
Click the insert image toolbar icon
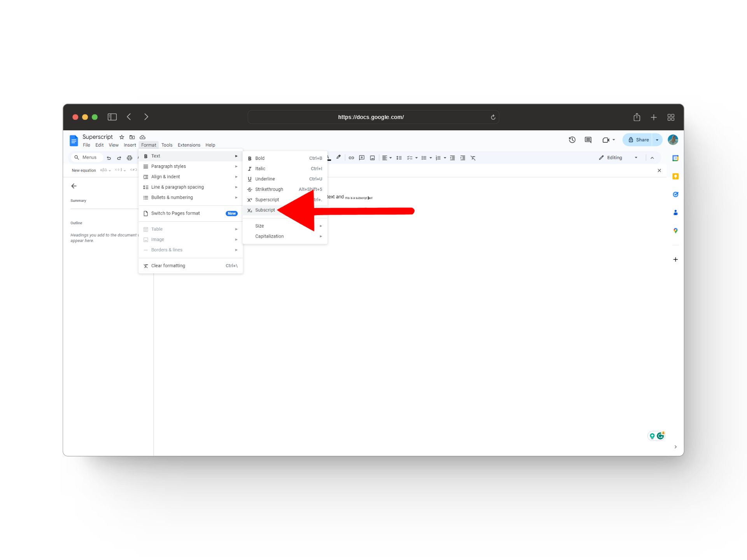coord(372,158)
